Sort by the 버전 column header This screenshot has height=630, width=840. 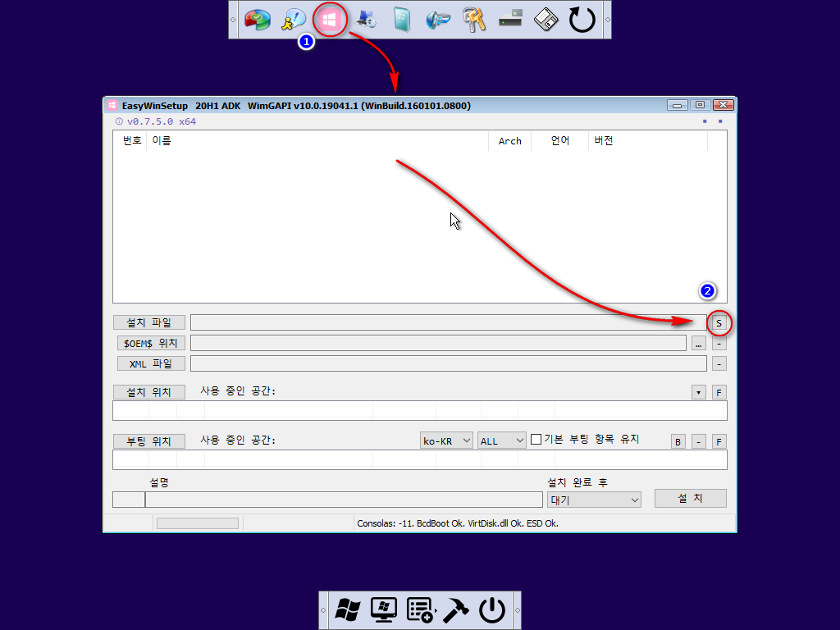click(x=648, y=141)
